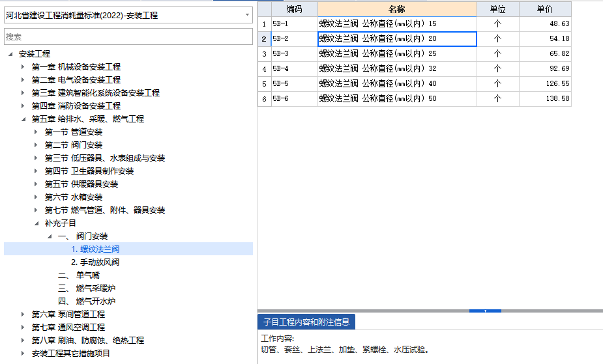Screen dimensions: 603x364
Task: Click code cell 5B-1
Action: coord(295,24)
